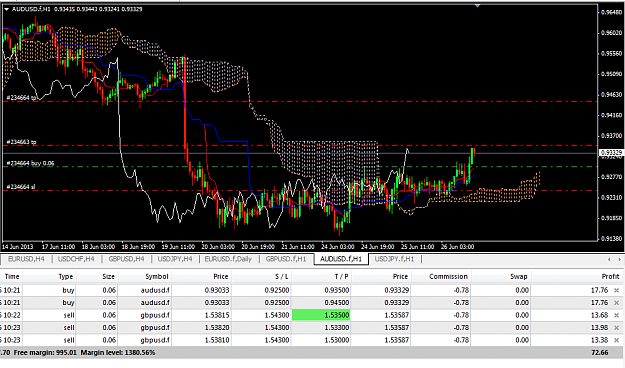
Task: Click the T/P value 1.53000 cell
Action: 337,340
